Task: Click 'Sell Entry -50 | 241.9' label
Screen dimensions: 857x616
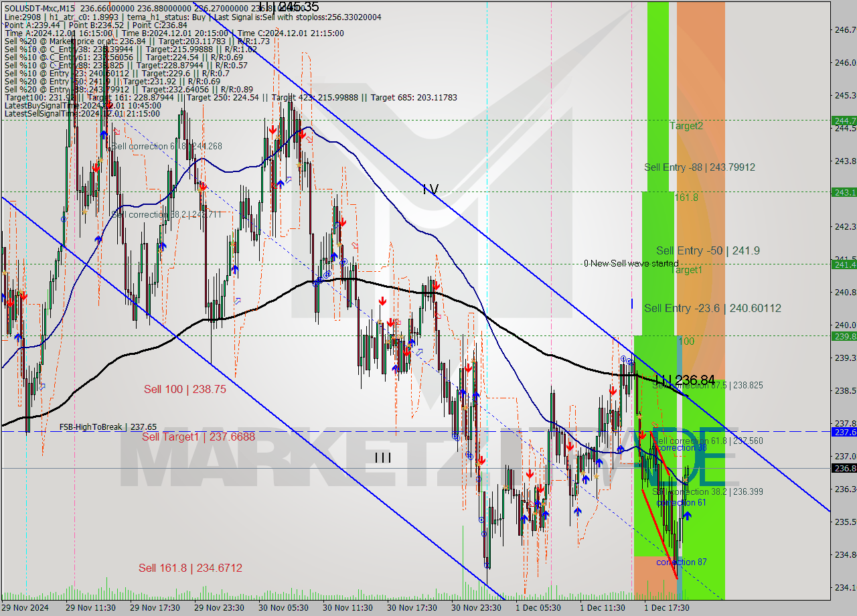Action: tap(708, 250)
